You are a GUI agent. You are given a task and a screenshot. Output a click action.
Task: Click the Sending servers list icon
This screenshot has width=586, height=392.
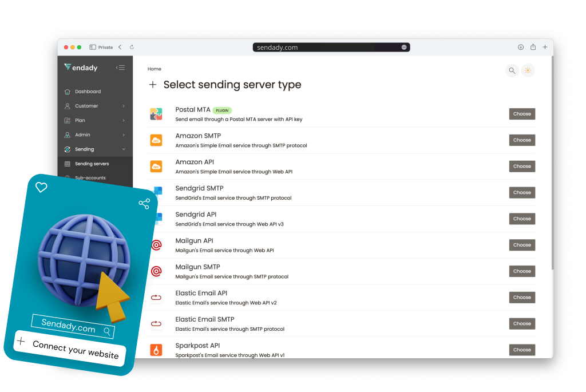(x=68, y=164)
